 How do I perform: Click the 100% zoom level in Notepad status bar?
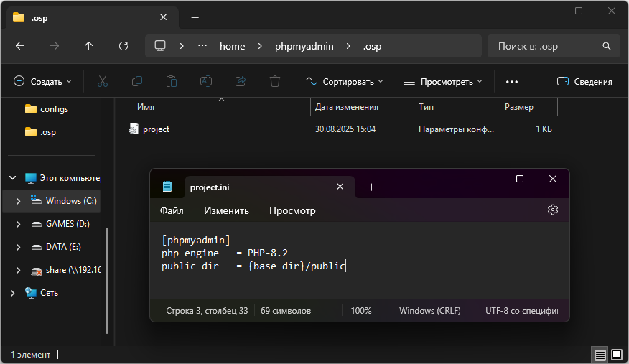click(360, 311)
